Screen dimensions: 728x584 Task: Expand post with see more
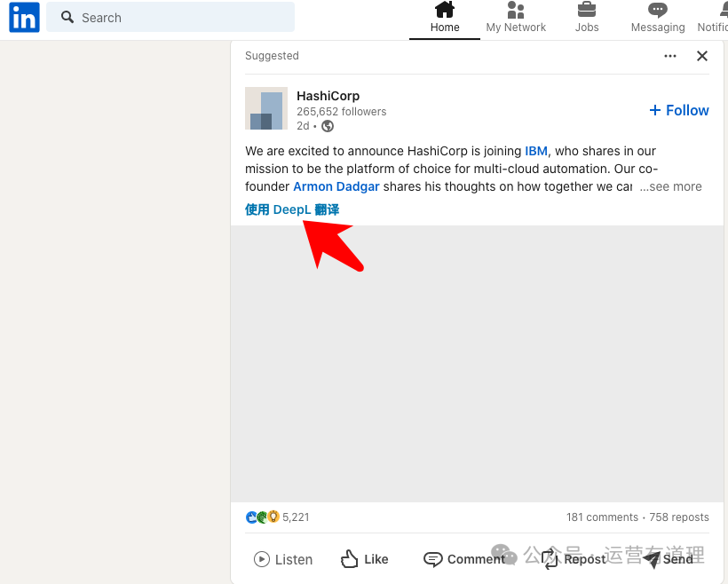click(x=671, y=186)
